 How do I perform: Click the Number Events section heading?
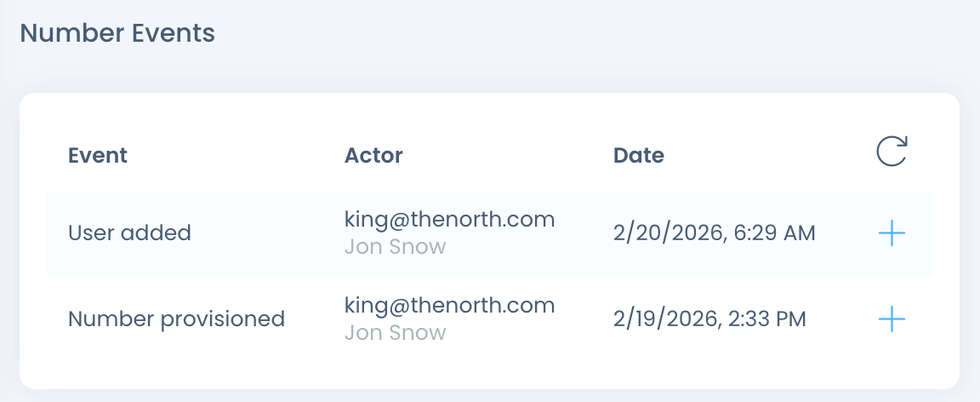coord(117,34)
